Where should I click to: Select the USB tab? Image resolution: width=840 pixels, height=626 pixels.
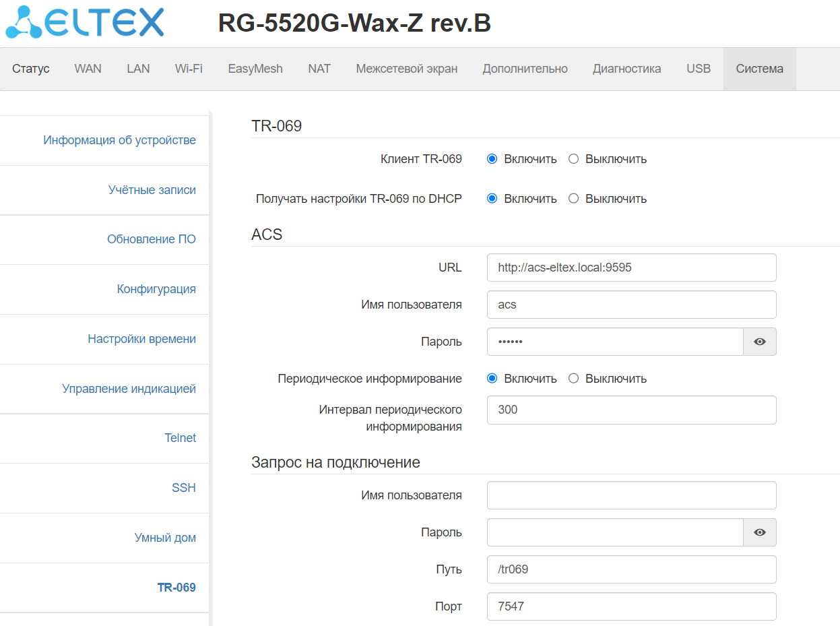coord(699,69)
